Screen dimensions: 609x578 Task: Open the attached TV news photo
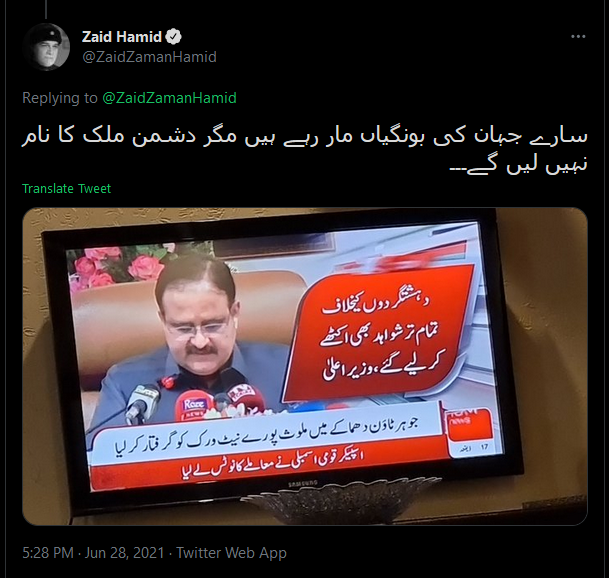coord(305,367)
